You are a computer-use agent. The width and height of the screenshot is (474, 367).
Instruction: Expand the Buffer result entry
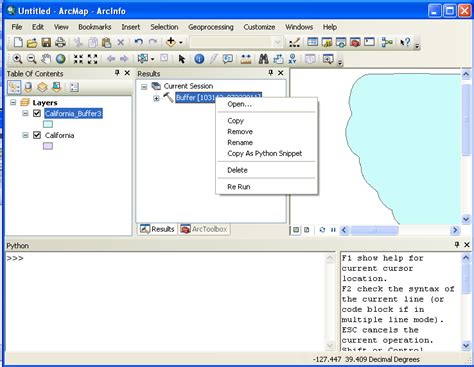[x=156, y=98]
